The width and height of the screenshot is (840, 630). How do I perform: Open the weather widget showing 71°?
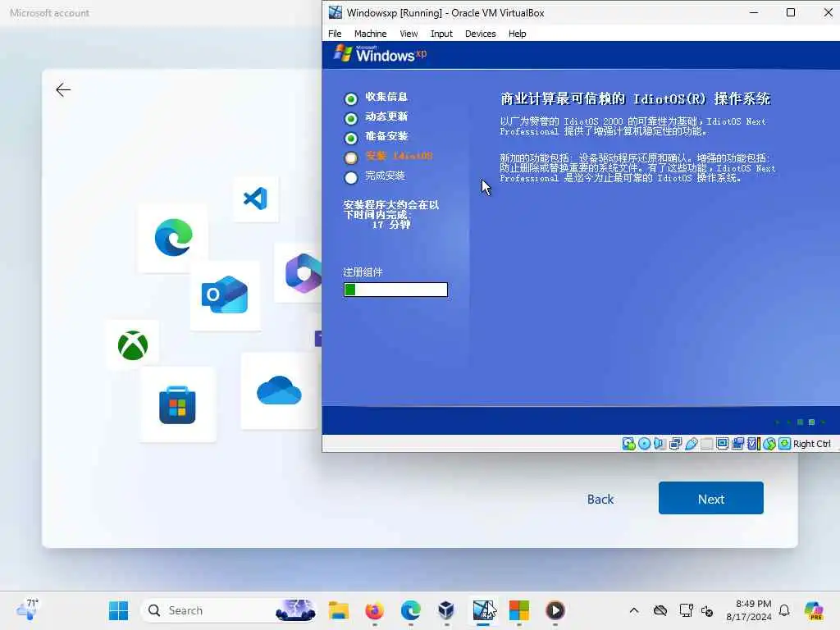coord(27,609)
